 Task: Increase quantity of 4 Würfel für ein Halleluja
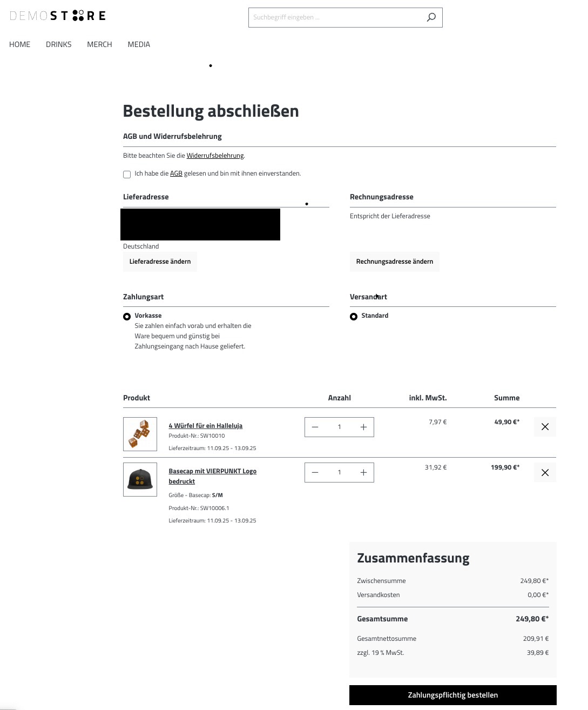pyautogui.click(x=363, y=427)
